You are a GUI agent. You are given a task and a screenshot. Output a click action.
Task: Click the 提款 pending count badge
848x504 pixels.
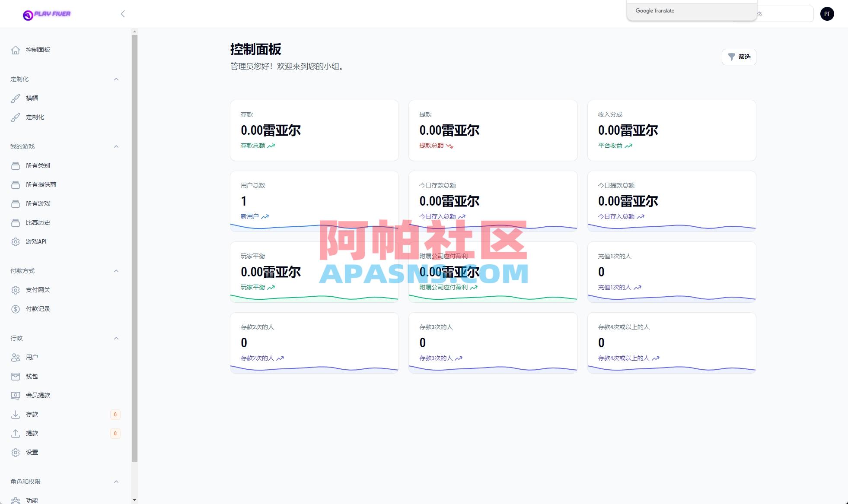pos(115,433)
